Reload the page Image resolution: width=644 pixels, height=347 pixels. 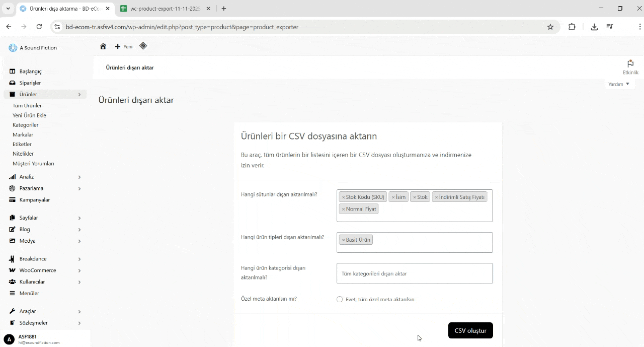39,27
